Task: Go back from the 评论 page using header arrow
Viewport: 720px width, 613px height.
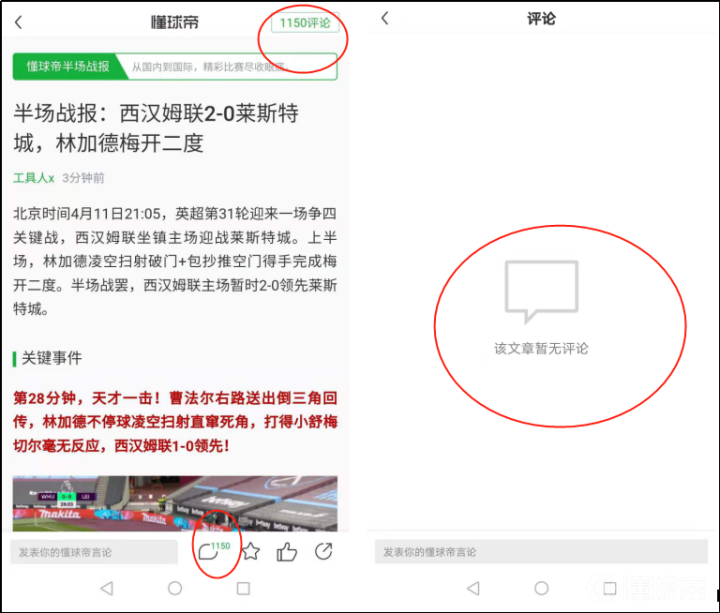Action: coord(386,19)
